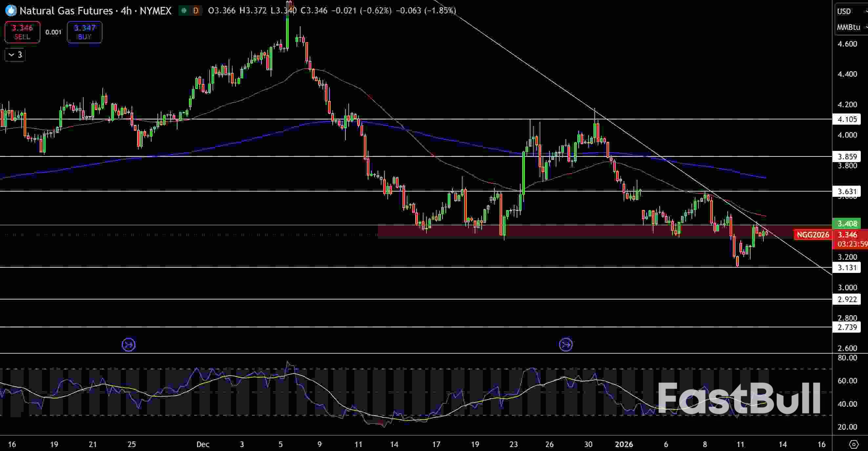This screenshot has width=868, height=451.
Task: Click the 0.001 spread value control
Action: point(53,32)
